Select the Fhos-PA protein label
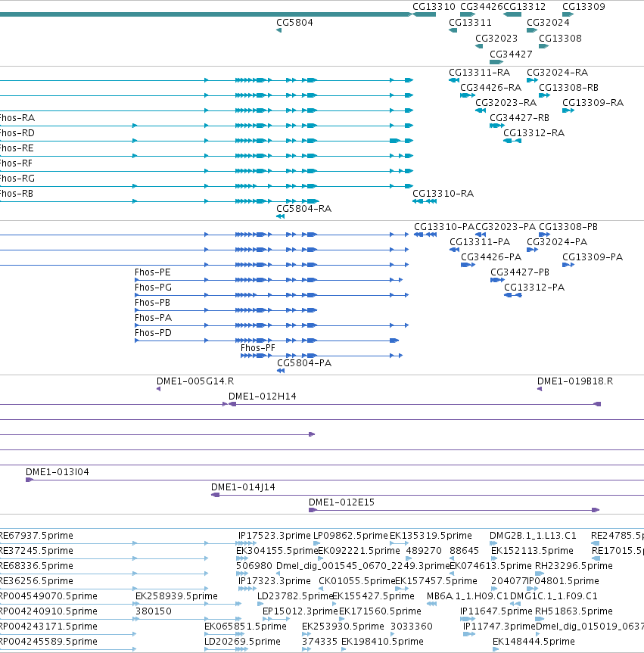The width and height of the screenshot is (644, 653). click(x=153, y=317)
